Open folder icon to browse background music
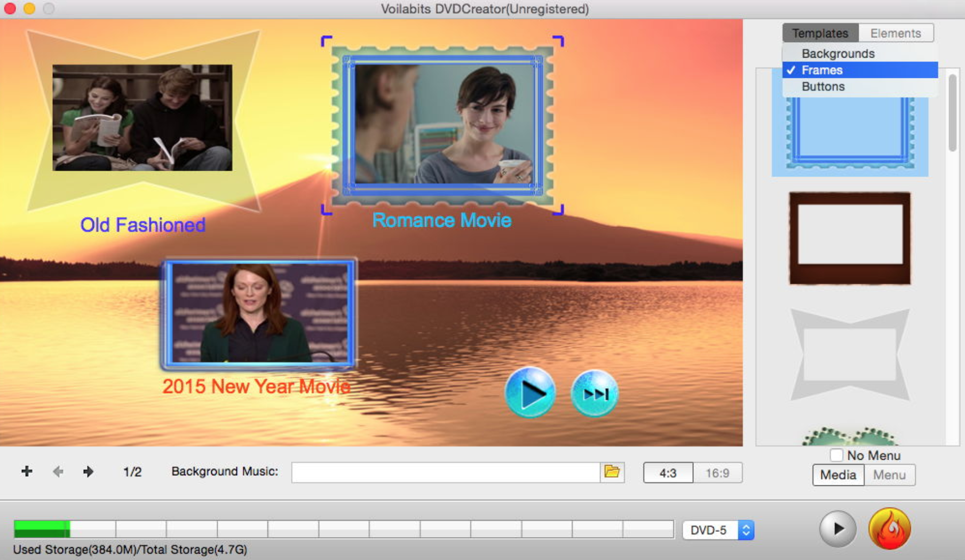The image size is (965, 560). coord(612,472)
